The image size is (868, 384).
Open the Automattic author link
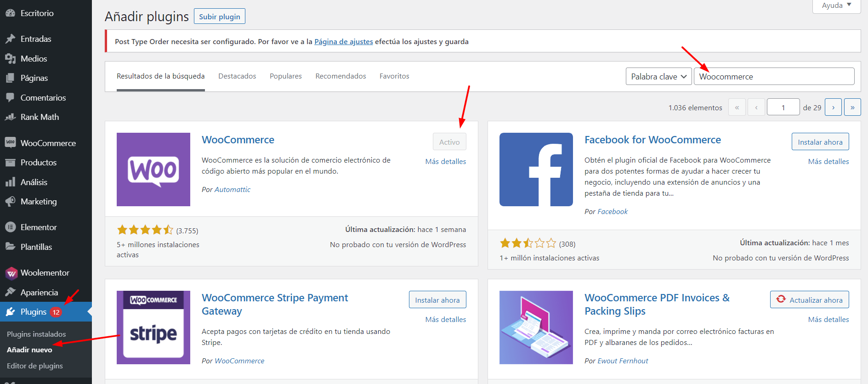(x=233, y=190)
